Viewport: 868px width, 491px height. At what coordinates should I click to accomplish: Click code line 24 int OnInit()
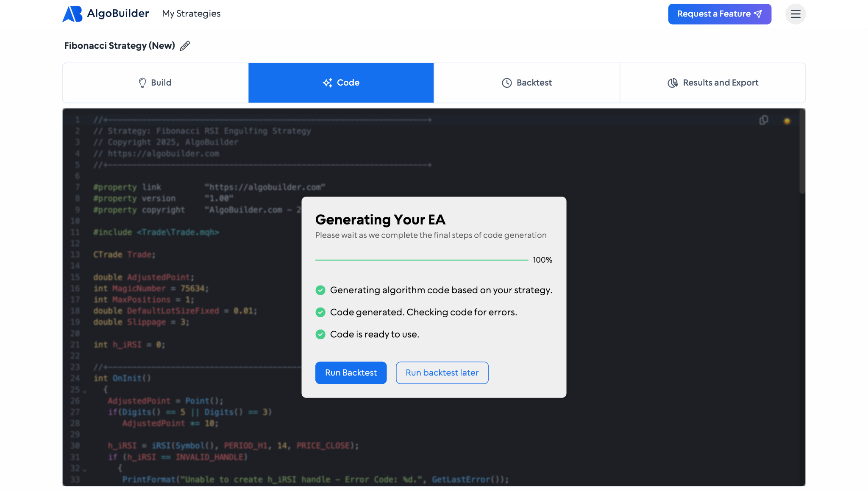122,378
